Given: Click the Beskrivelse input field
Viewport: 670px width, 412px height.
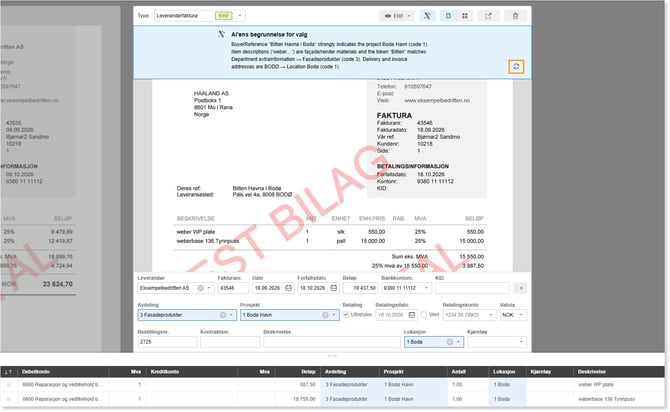Looking at the screenshot, I should tap(332, 342).
